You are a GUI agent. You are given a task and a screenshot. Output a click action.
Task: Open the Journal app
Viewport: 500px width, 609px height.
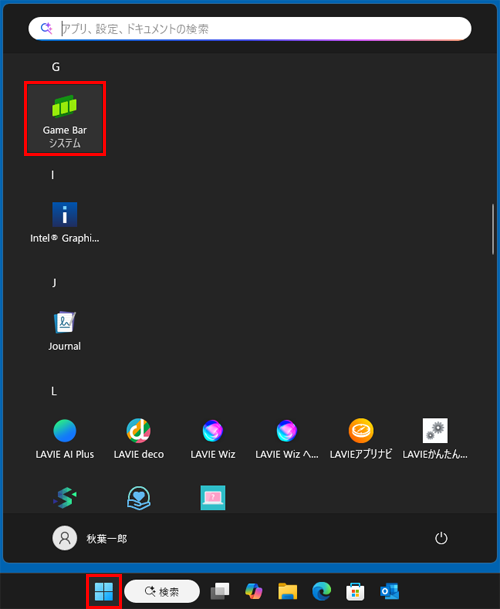(x=65, y=331)
